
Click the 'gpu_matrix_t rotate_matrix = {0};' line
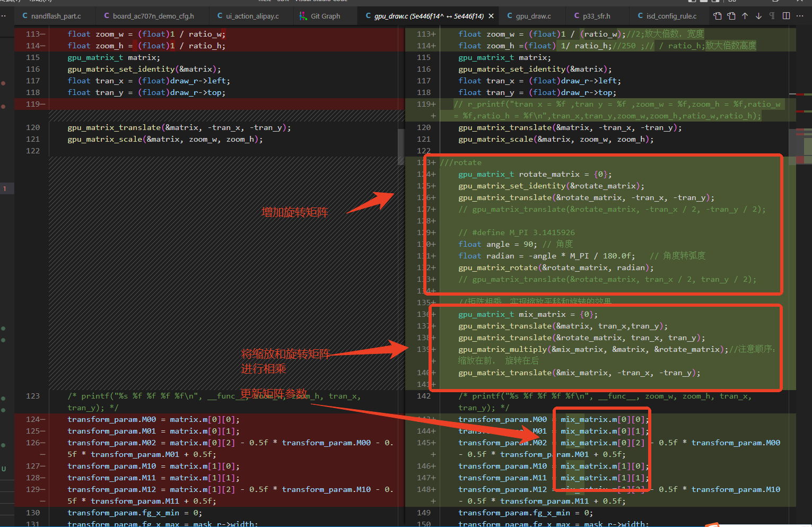(535, 174)
